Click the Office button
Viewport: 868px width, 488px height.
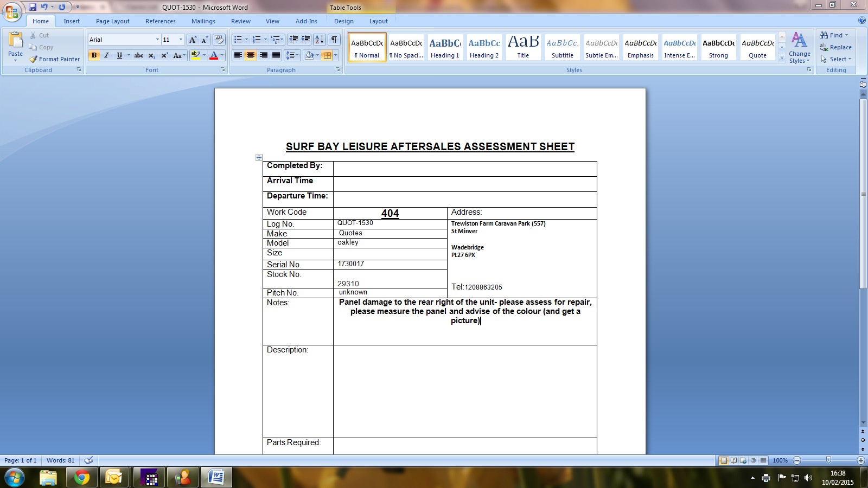point(12,11)
